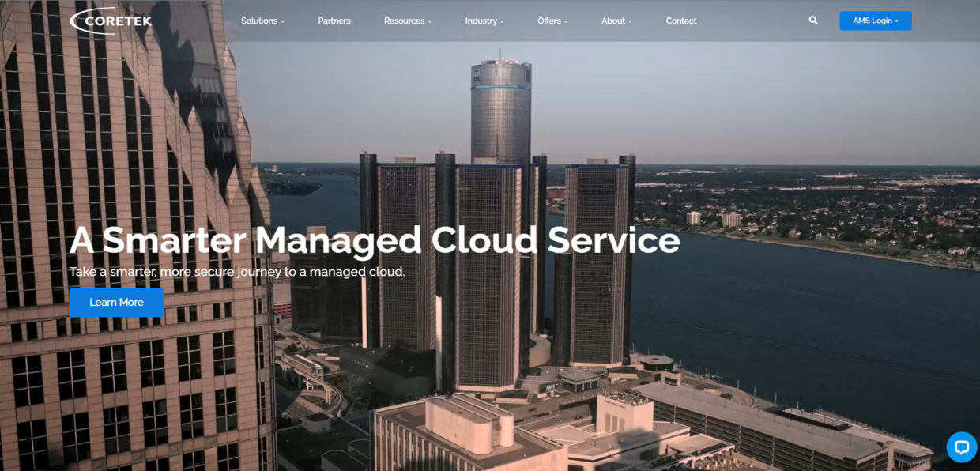Open the search magnifier icon

(813, 21)
